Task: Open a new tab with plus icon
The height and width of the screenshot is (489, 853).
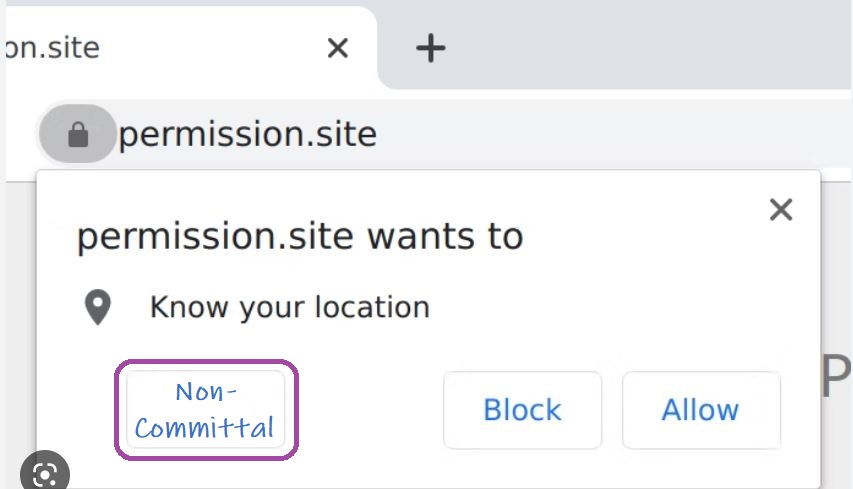Action: click(x=430, y=48)
